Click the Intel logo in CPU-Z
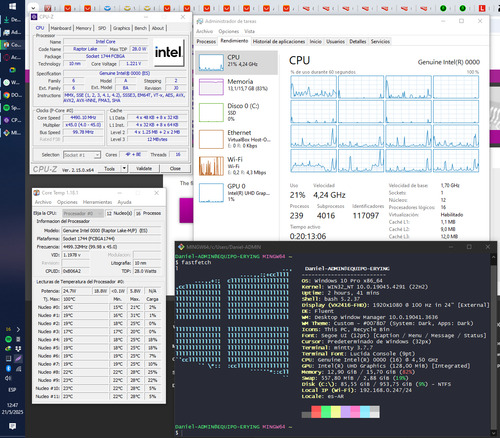 pos(169,52)
